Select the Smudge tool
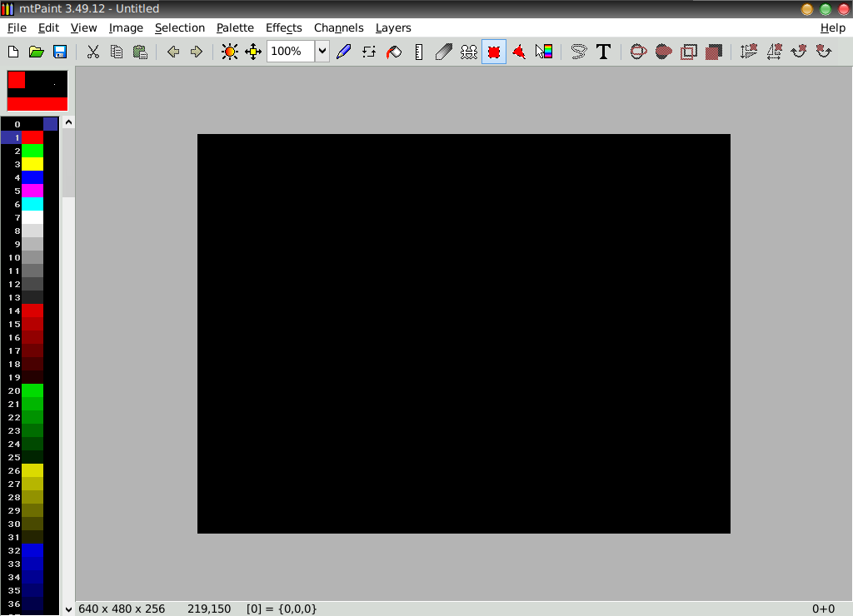853x616 pixels. 444,52
